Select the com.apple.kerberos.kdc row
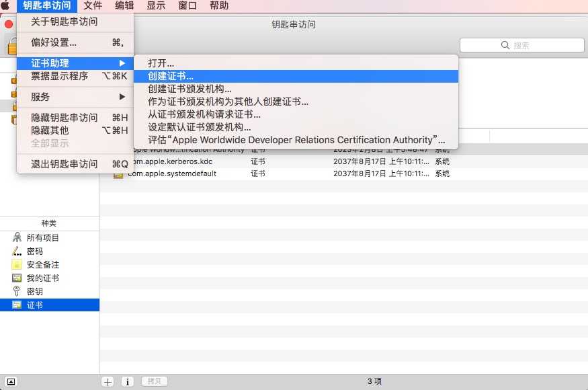This screenshot has height=390, width=588. point(344,161)
